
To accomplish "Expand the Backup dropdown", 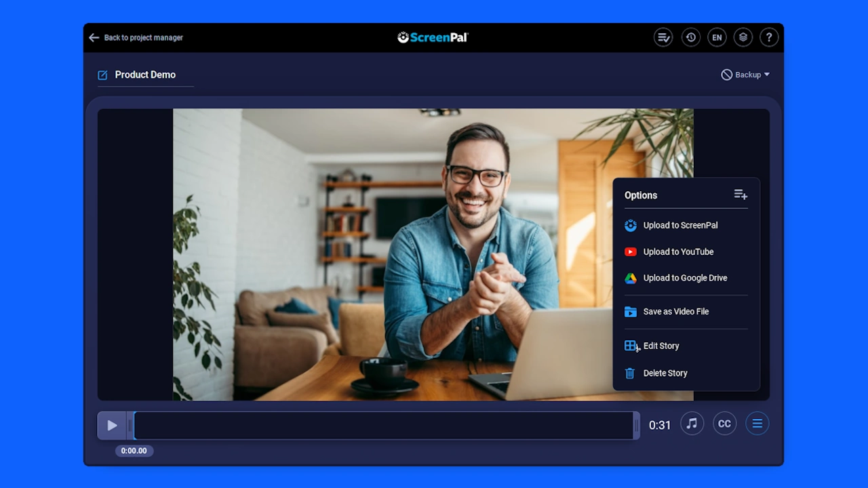I will pos(746,75).
